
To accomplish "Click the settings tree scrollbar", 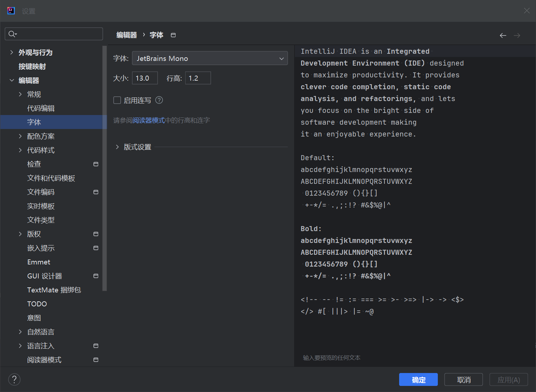I will 105,168.
